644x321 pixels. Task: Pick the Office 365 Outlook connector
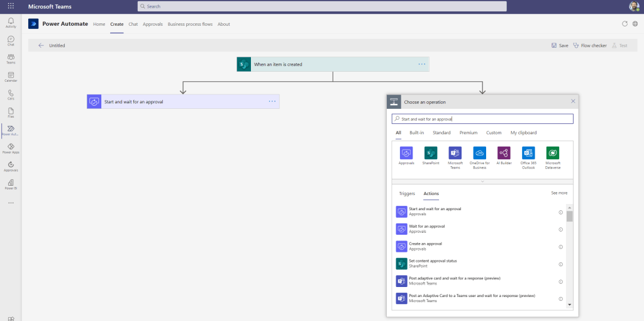point(528,153)
